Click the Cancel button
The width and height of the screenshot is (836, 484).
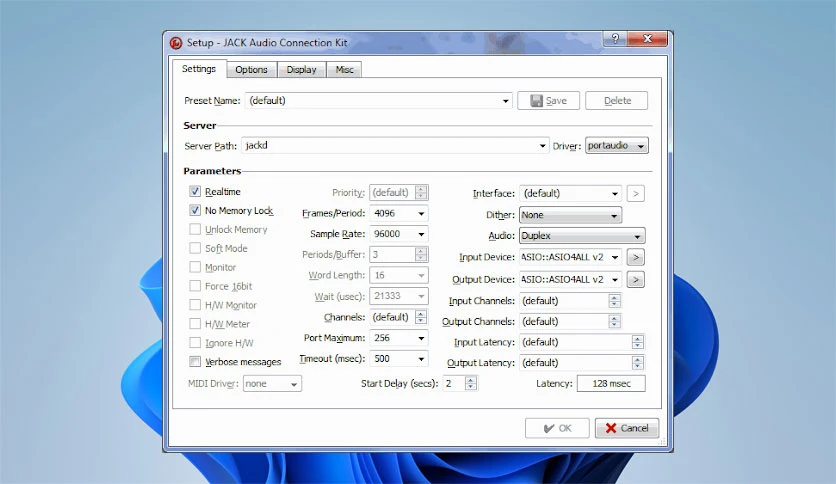click(x=627, y=428)
